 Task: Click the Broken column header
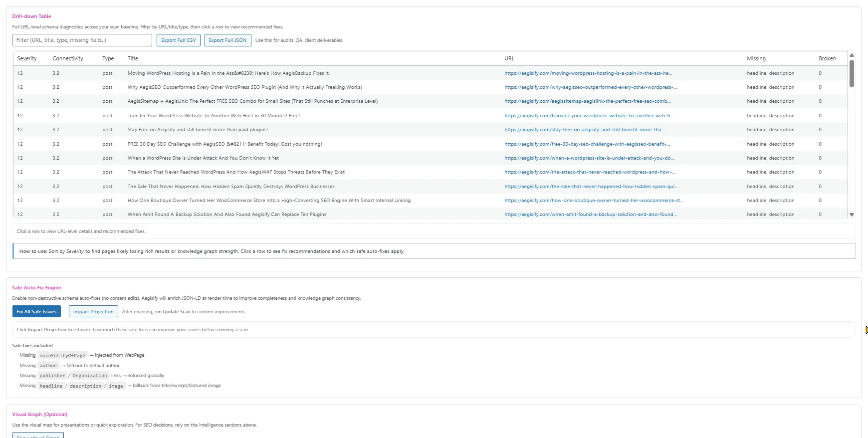tap(827, 58)
